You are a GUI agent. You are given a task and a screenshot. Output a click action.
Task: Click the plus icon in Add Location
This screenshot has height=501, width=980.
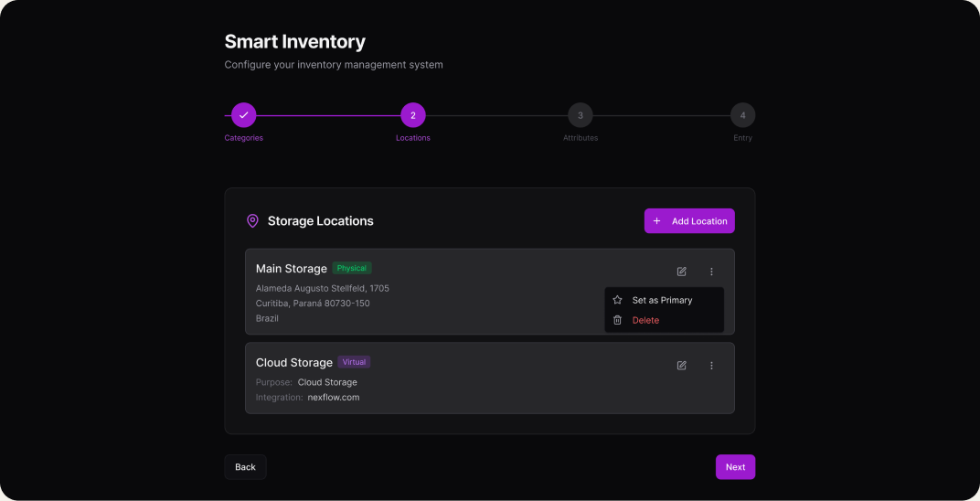[657, 221]
